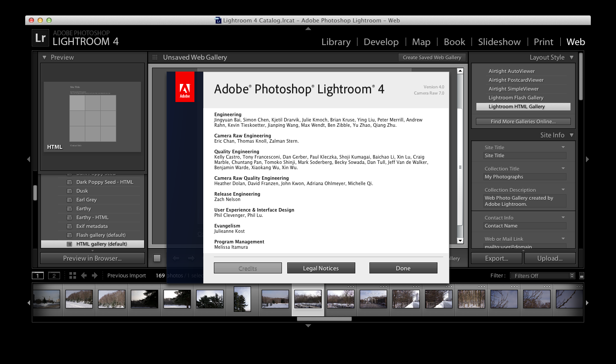Image resolution: width=616 pixels, height=364 pixels.
Task: Open Web or Mail Link presets dropdown
Action: click(563, 239)
